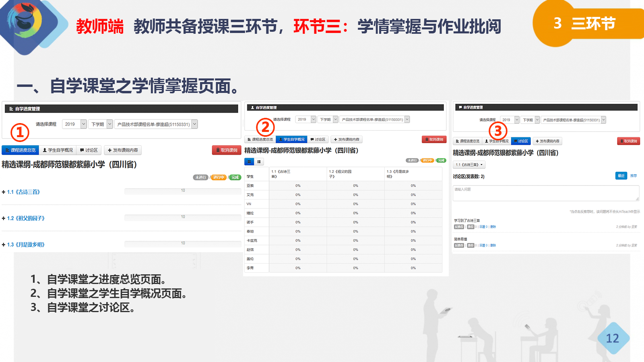Image resolution: width=644 pixels, height=362 pixels.
Task: Open the 讨论区 tab in panel 1
Action: point(89,150)
